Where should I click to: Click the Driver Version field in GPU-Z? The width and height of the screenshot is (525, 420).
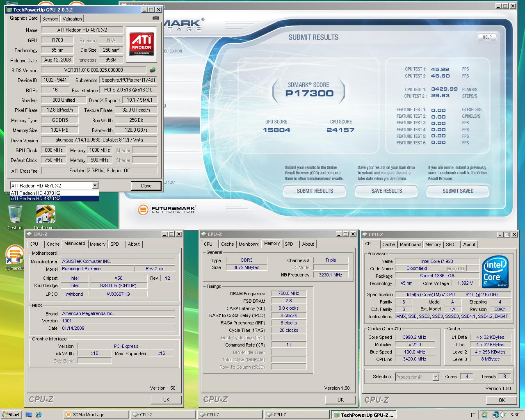tap(100, 140)
